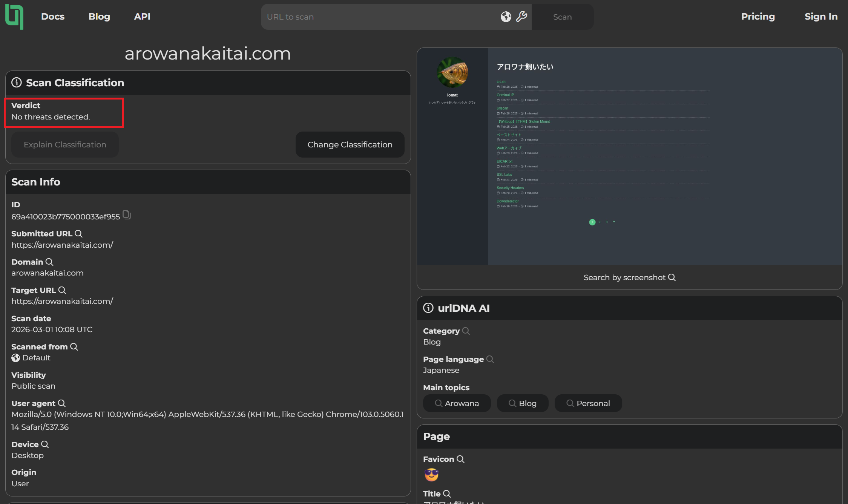Copy the scan ID via copy icon

point(127,215)
